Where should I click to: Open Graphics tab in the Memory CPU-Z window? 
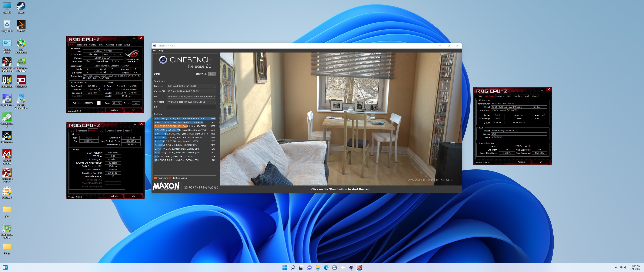pos(110,131)
